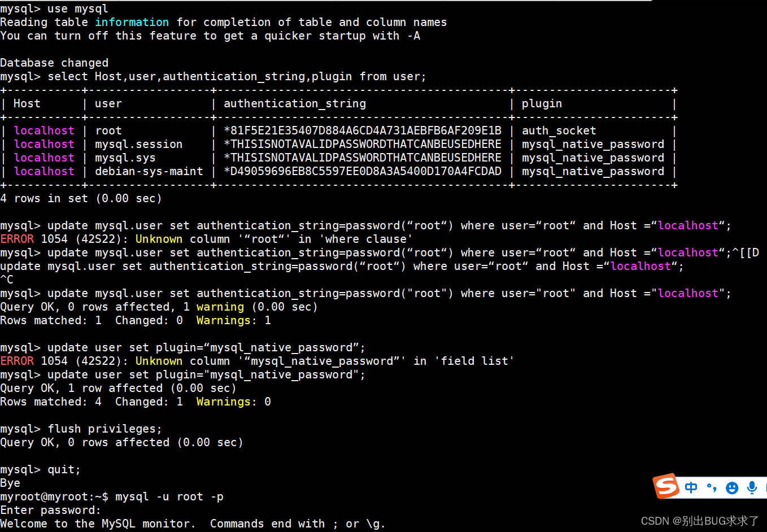Click the 'flush privileges;' command

pyautogui.click(x=105, y=429)
